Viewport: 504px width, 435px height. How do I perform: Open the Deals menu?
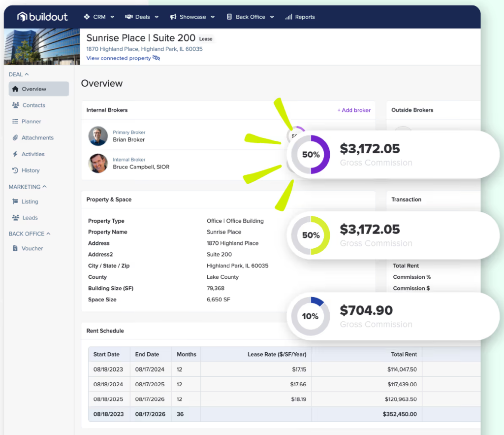[x=142, y=17]
